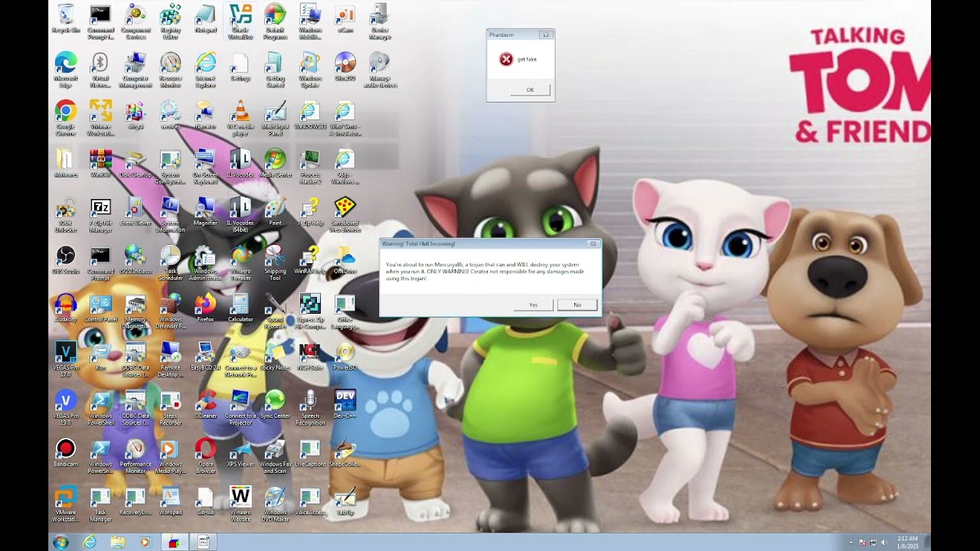Select the Dev-C++ desktop icon
This screenshot has width=980, height=551.
point(345,404)
